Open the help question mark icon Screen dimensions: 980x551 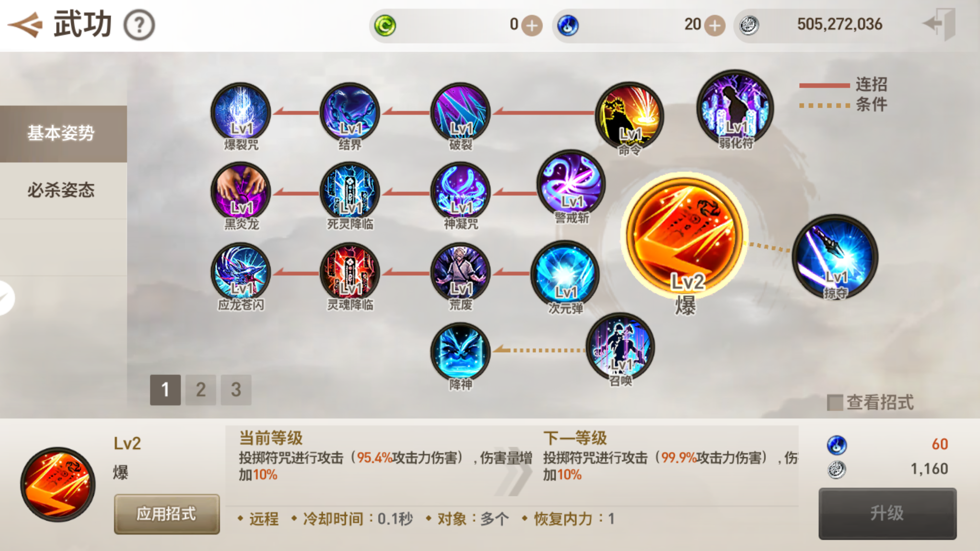pos(139,25)
